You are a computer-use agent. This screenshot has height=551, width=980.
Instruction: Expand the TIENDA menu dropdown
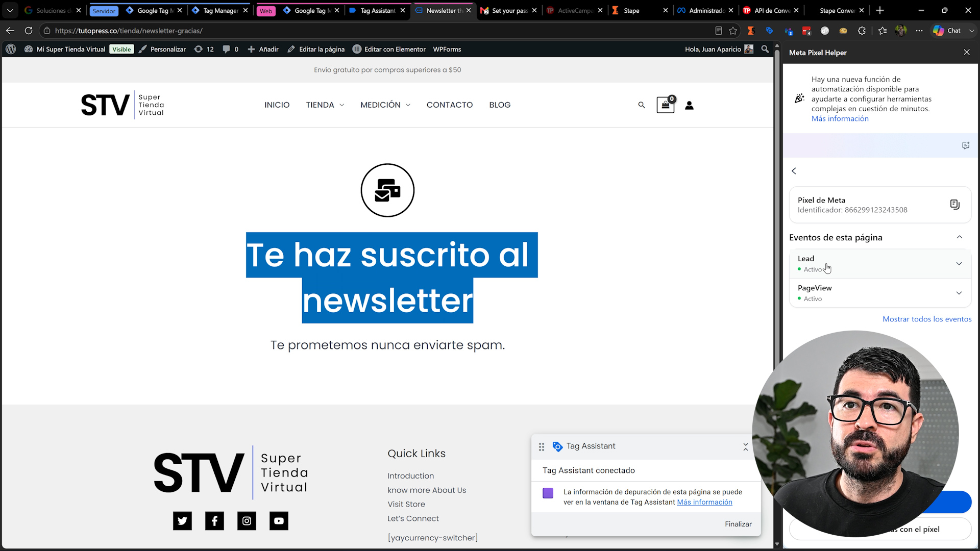pos(342,105)
